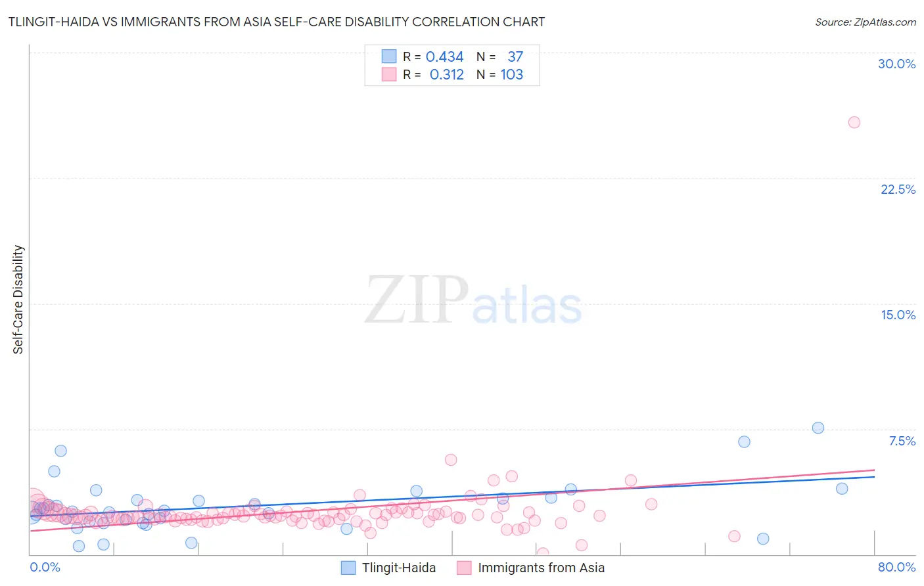Screen dimensions: 924x586
Task: Click the 0.0% x-axis label
Action: pos(45,567)
